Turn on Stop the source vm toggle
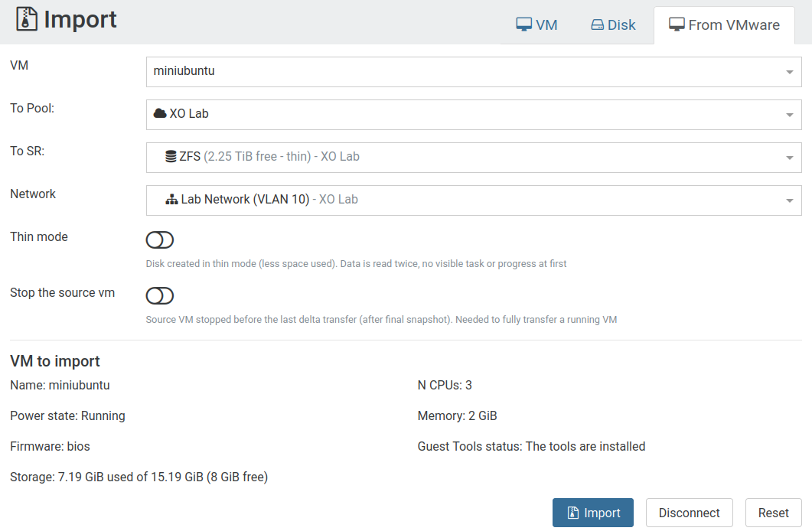Viewport: 812px width, 531px height. (159, 295)
